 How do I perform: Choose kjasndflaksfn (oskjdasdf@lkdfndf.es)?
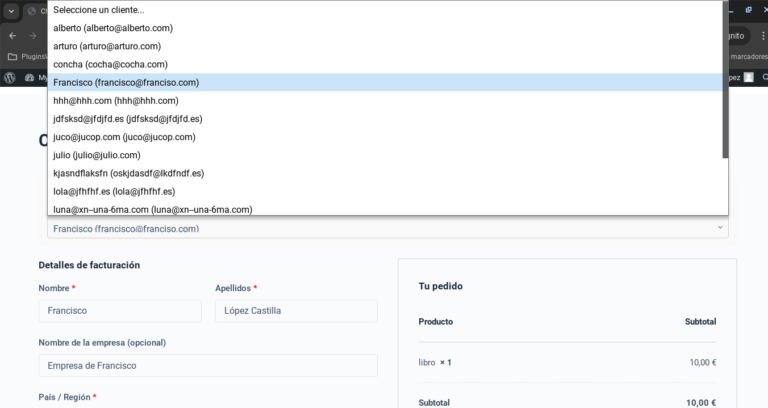(385, 173)
